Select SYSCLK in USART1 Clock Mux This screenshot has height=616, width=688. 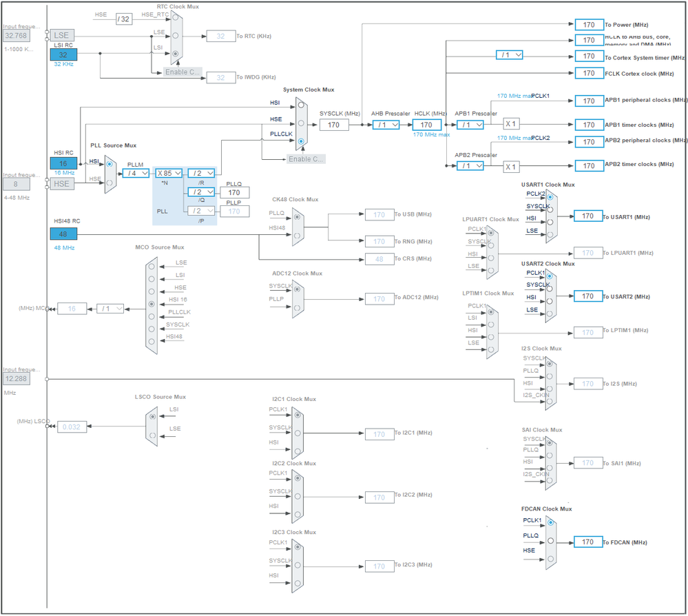(x=550, y=209)
